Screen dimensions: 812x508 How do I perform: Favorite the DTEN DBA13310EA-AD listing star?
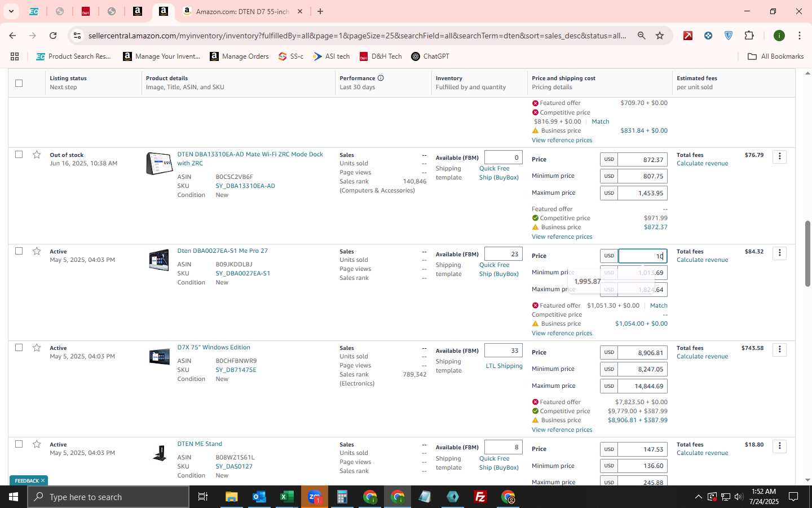coord(37,155)
